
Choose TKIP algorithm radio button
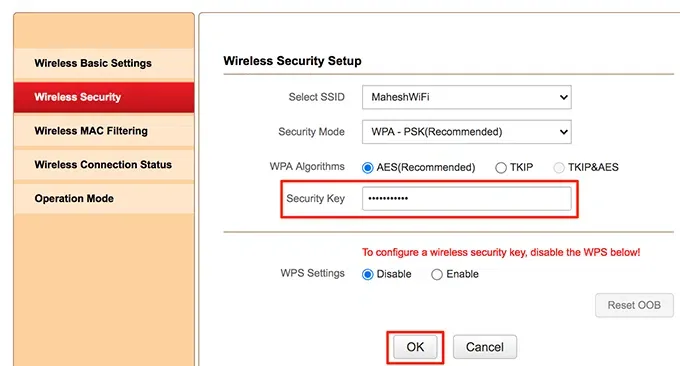[x=501, y=168]
